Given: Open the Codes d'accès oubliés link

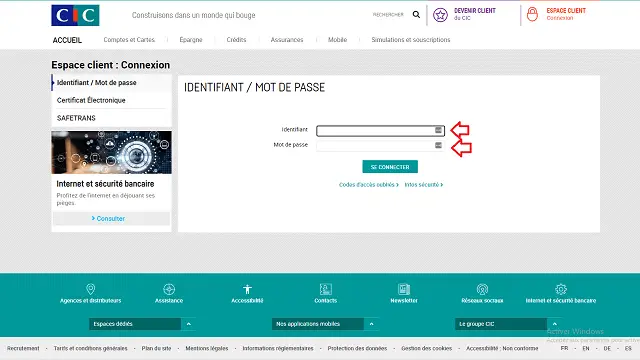Looking at the screenshot, I should [369, 185].
